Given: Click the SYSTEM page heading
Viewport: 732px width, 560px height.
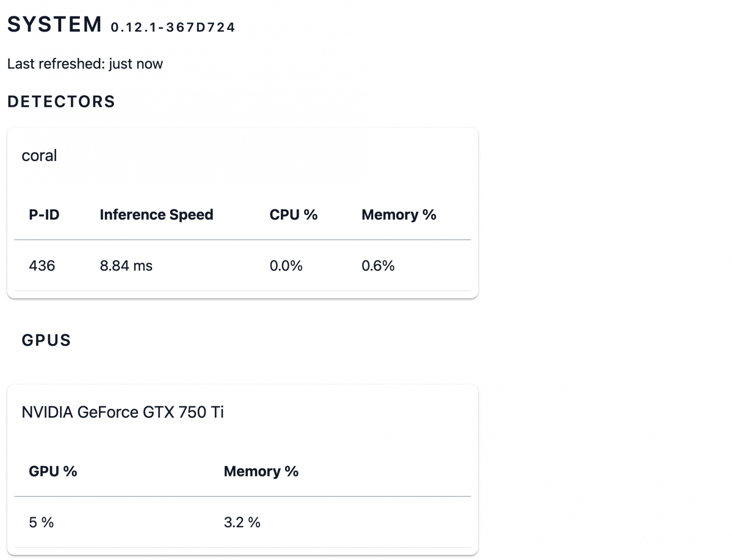Looking at the screenshot, I should pyautogui.click(x=55, y=24).
